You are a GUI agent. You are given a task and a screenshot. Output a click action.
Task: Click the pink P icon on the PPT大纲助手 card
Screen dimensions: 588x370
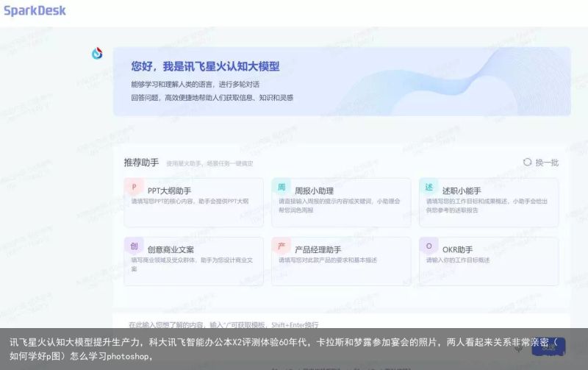[x=134, y=187]
